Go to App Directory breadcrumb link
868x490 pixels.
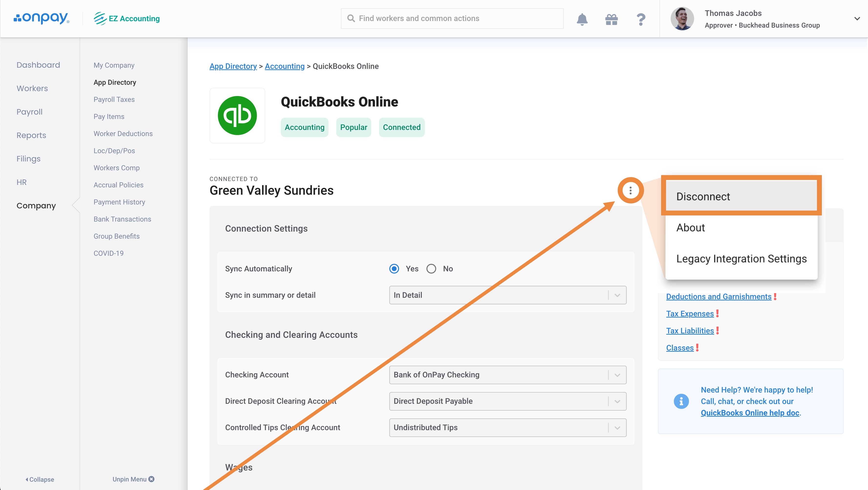pyautogui.click(x=233, y=66)
